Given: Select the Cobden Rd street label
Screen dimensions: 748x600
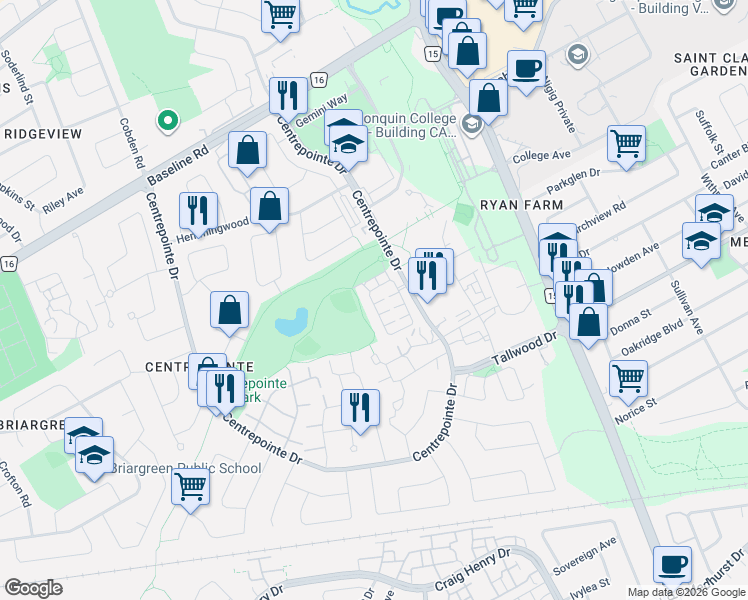Looking at the screenshot, I should coord(132,144).
